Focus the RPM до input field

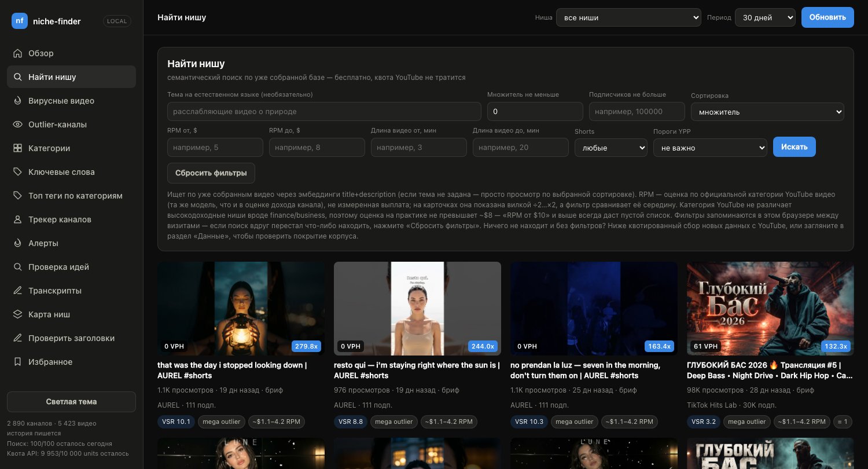[x=317, y=148]
